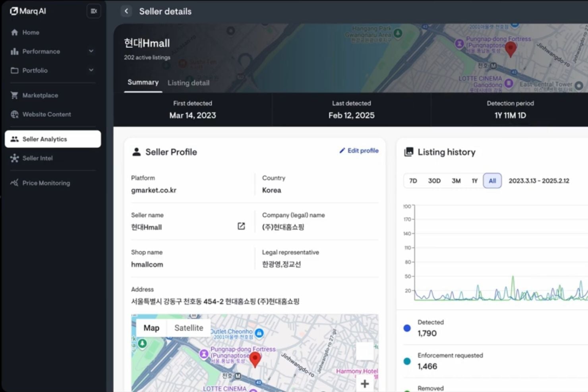588x392 pixels.
Task: Select the 7D listing history range
Action: pos(413,181)
